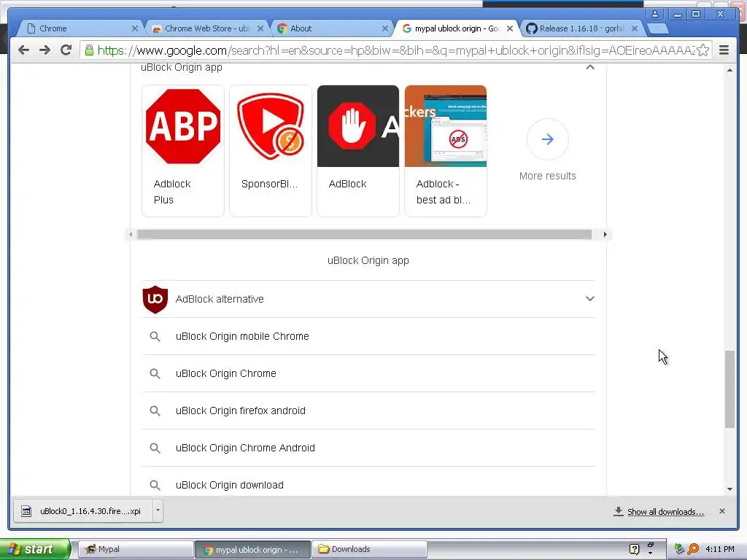747x560 pixels.
Task: Click the address bar URL field
Action: coord(395,50)
